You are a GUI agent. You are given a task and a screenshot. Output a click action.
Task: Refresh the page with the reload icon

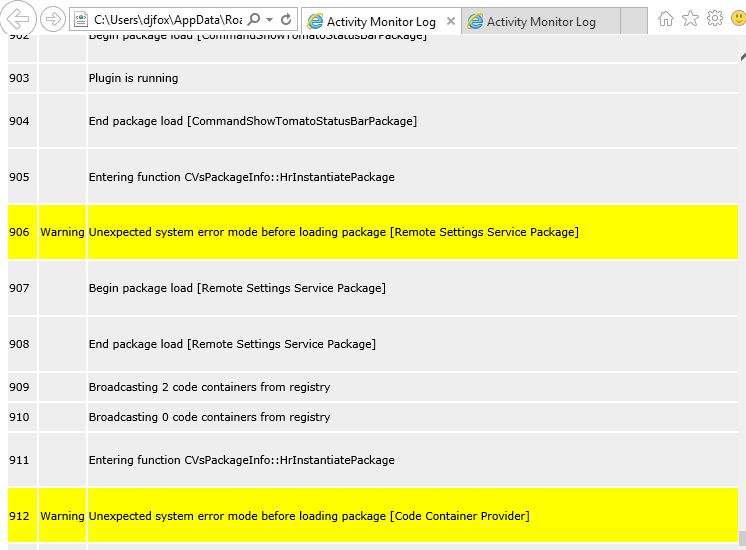286,19
